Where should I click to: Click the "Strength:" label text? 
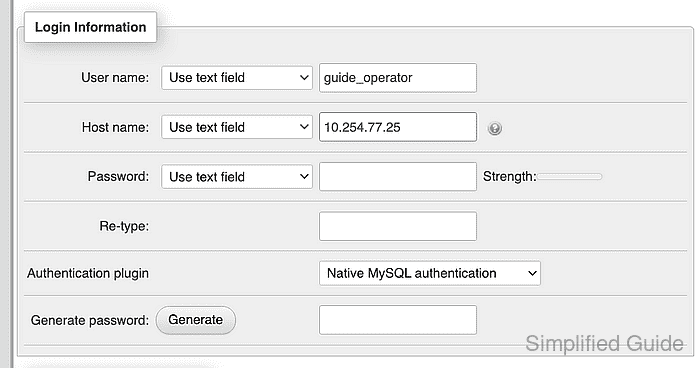tap(509, 176)
